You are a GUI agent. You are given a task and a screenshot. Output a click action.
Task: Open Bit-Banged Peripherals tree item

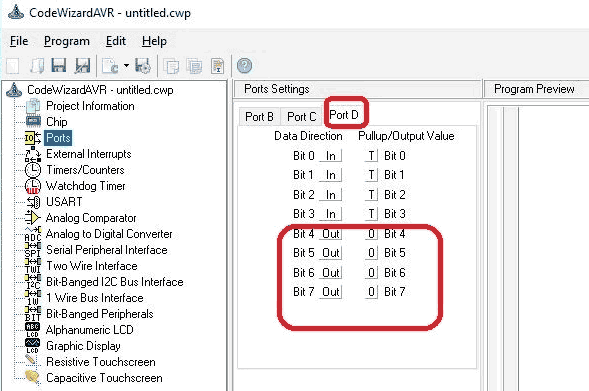point(100,314)
